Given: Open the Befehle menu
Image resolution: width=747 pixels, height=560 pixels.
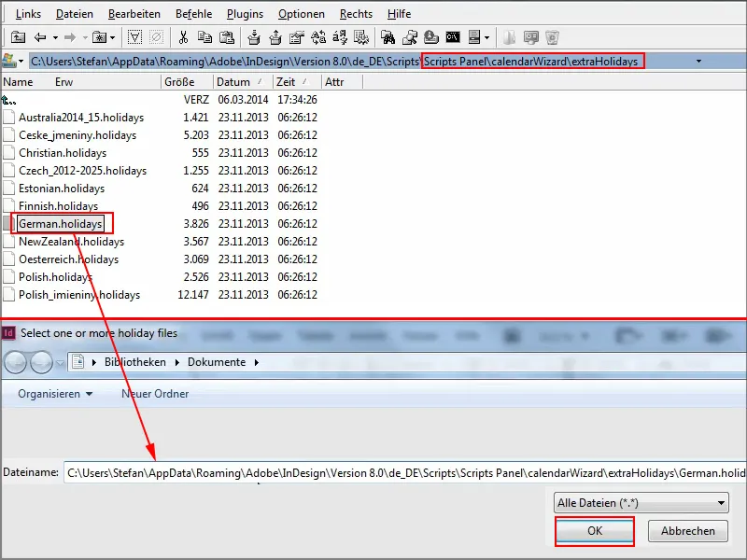Looking at the screenshot, I should coord(193,14).
